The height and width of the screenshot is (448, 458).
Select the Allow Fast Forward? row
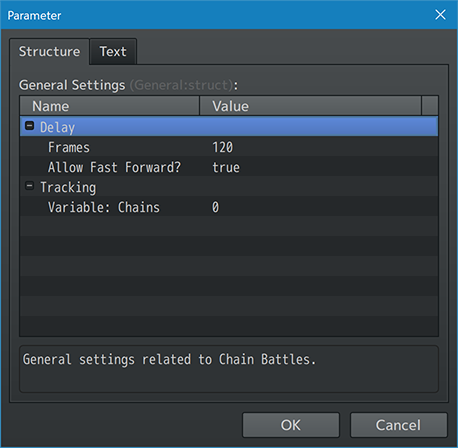click(229, 166)
